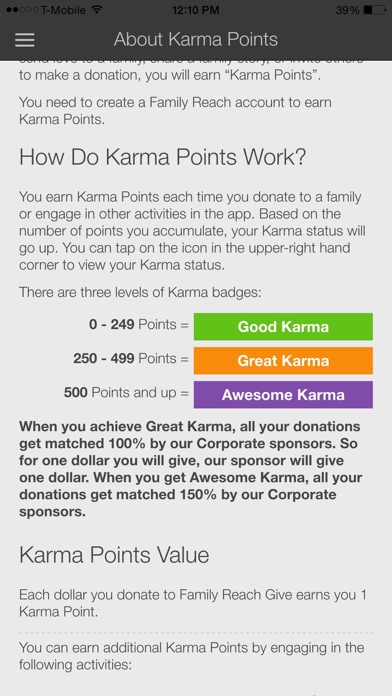Tap the additional Karma Points activities text
392x696 pixels.
pos(191,656)
